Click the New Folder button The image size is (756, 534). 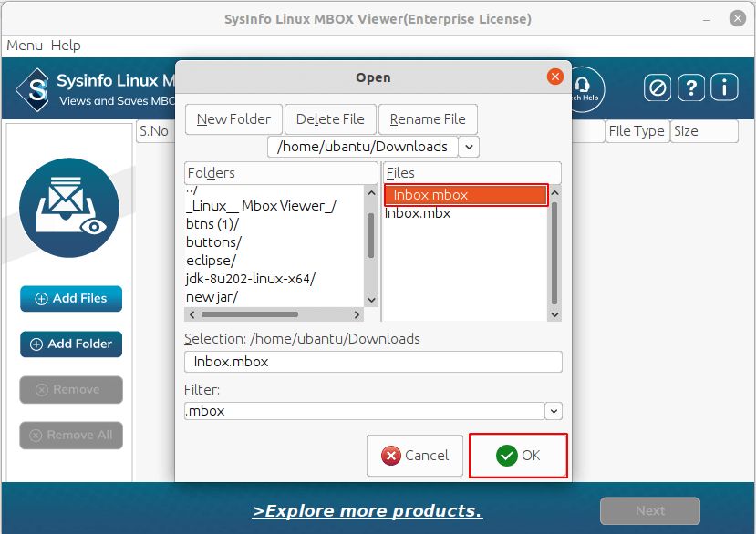pyautogui.click(x=233, y=119)
